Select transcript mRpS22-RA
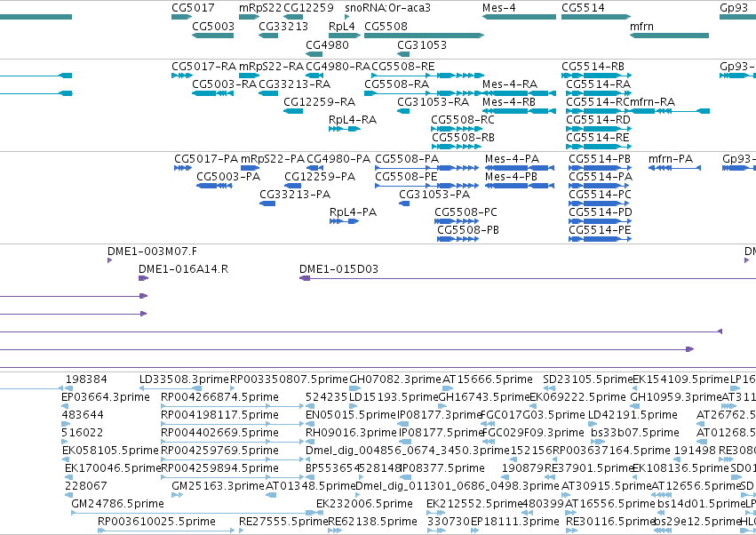756x535 pixels. pos(249,76)
